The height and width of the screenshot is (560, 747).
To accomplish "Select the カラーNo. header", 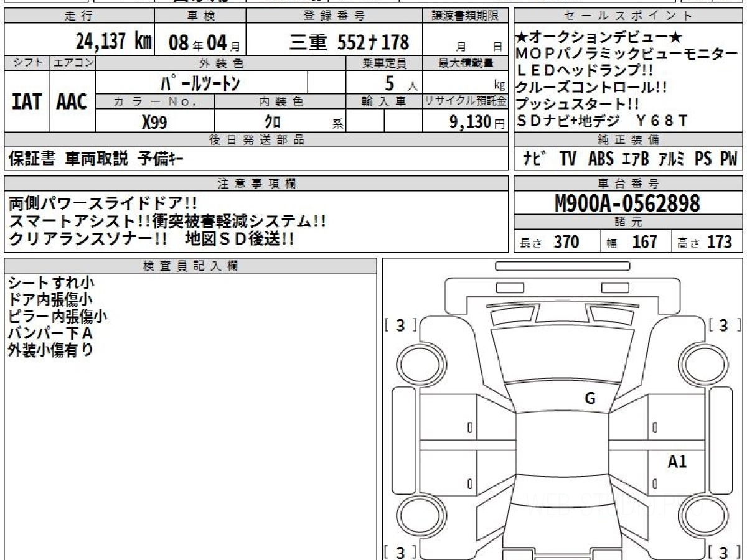I will tap(155, 101).
